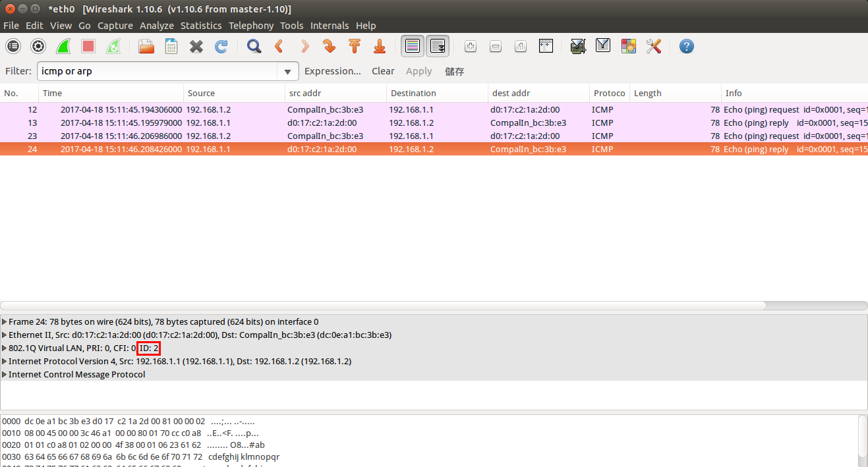Open the filter history dropdown arrow
868x467 pixels.
click(x=288, y=71)
